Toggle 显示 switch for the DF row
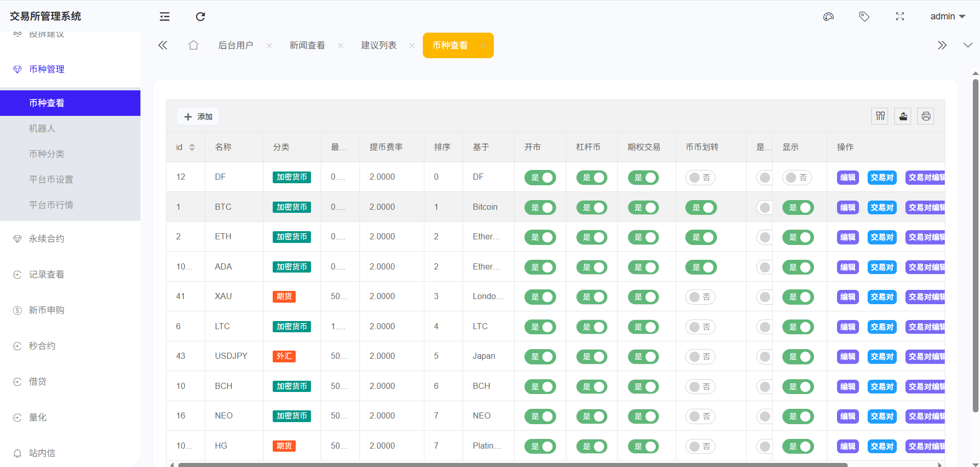Viewport: 980px width, 467px height. (797, 178)
